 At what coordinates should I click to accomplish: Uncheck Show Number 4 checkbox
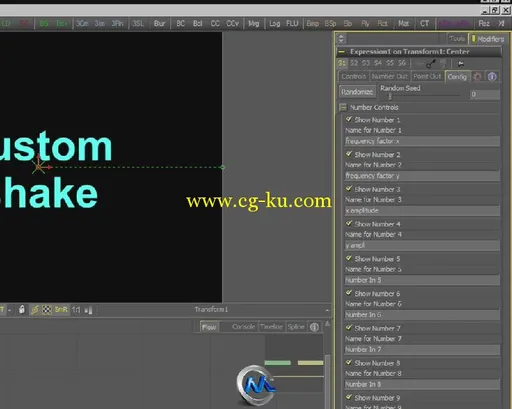coord(349,223)
